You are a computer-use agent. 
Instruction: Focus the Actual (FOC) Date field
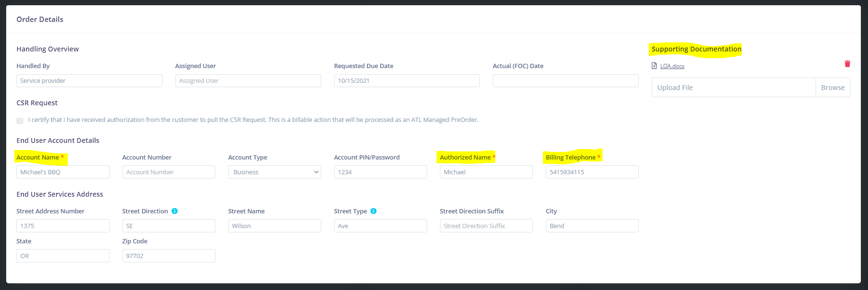[x=565, y=80]
